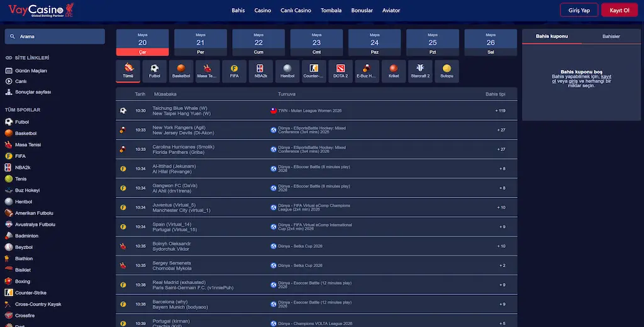This screenshot has width=644, height=327.
Task: Expand +2 bet types for Sergey Semenets match
Action: (502, 265)
